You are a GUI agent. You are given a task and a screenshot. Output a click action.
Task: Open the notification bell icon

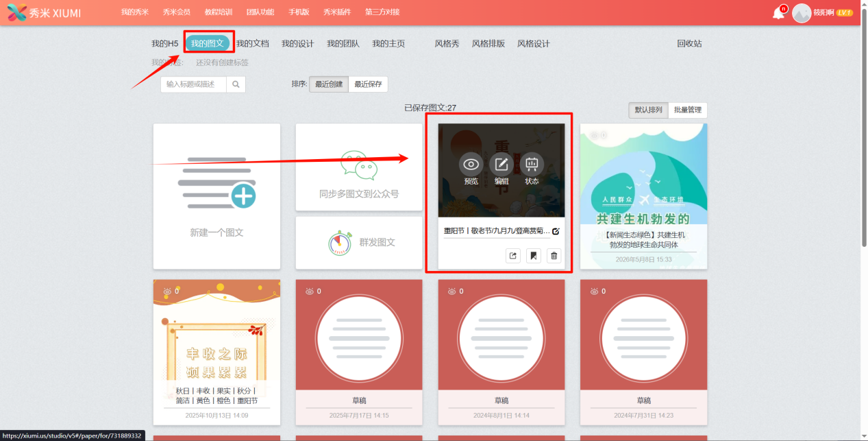pos(778,13)
